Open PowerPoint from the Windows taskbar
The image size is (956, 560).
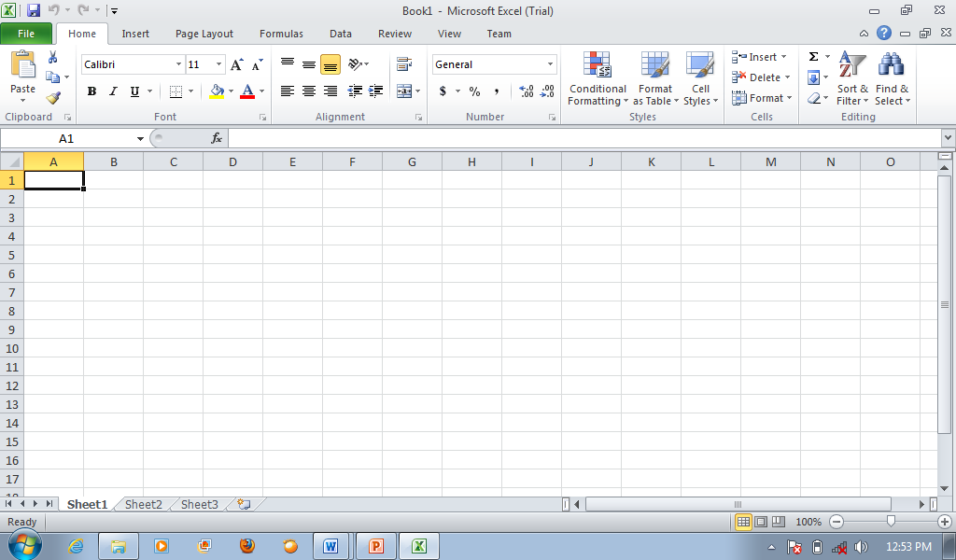(376, 546)
